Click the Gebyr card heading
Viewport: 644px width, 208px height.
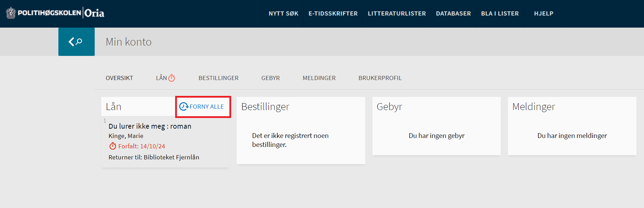[389, 107]
